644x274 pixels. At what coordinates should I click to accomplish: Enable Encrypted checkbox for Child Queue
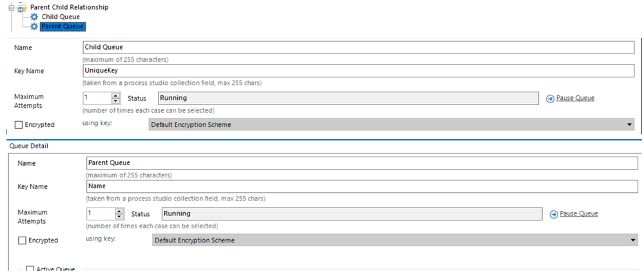(19, 125)
